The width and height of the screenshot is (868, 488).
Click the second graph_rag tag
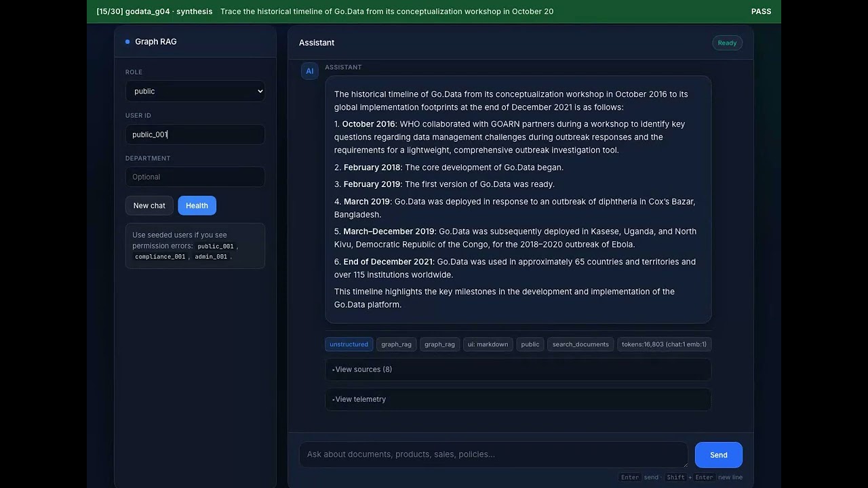pos(439,344)
